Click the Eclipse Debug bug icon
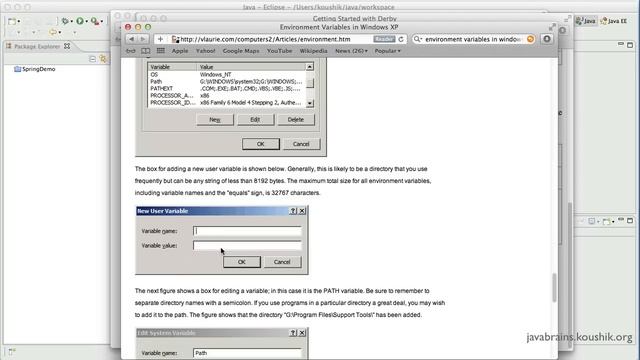The width and height of the screenshot is (640, 360). [x=64, y=21]
